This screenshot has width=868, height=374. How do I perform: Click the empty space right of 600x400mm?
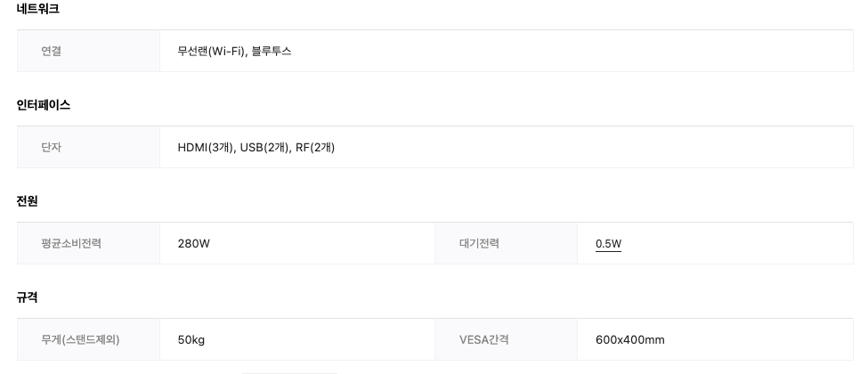pos(758,339)
